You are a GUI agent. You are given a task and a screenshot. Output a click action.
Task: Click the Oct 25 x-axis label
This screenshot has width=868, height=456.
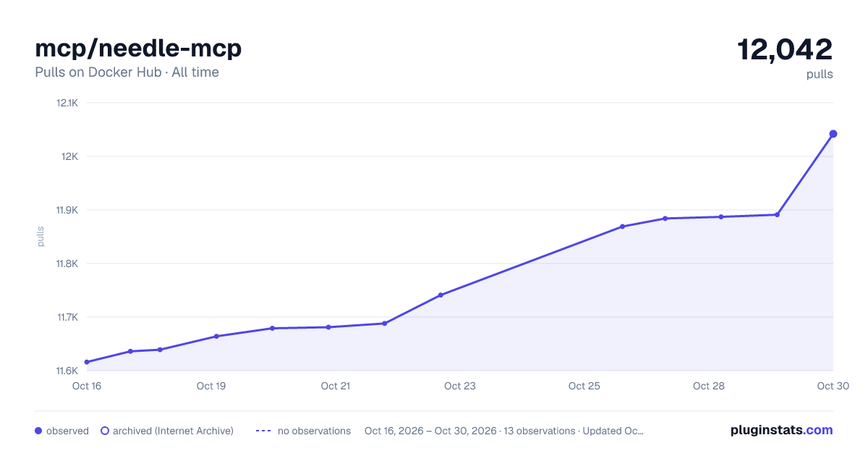584,386
